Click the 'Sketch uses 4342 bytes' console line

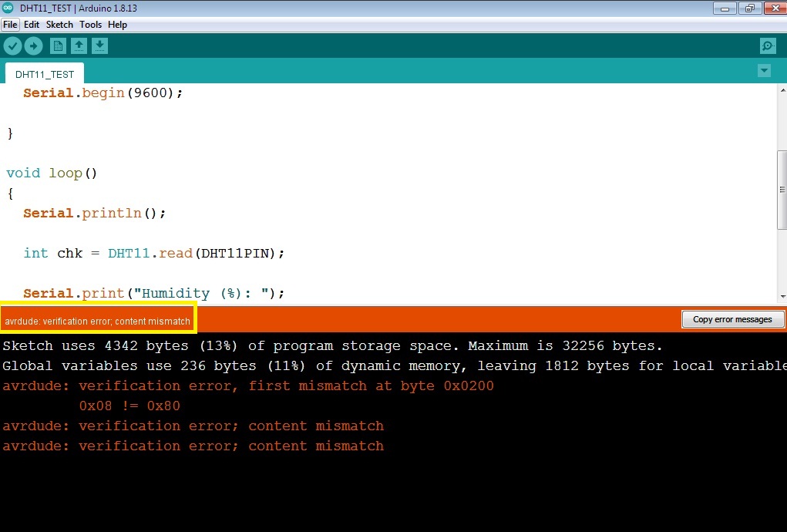(x=332, y=345)
